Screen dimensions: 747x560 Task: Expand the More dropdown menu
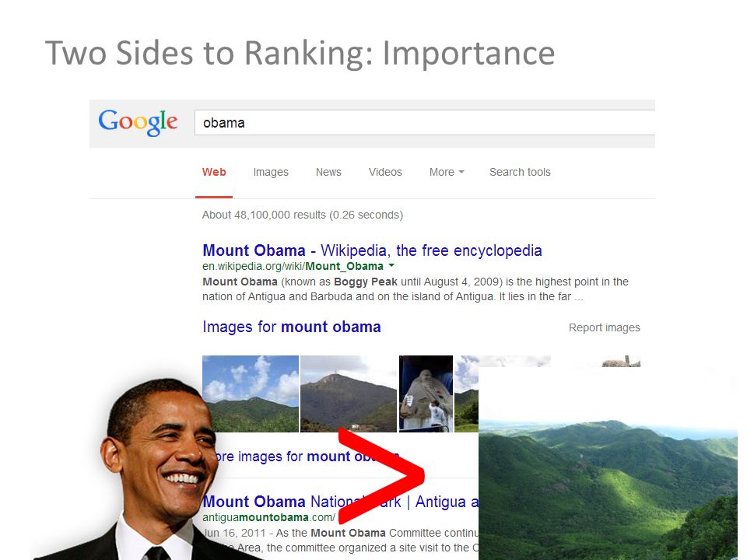pyautogui.click(x=447, y=172)
